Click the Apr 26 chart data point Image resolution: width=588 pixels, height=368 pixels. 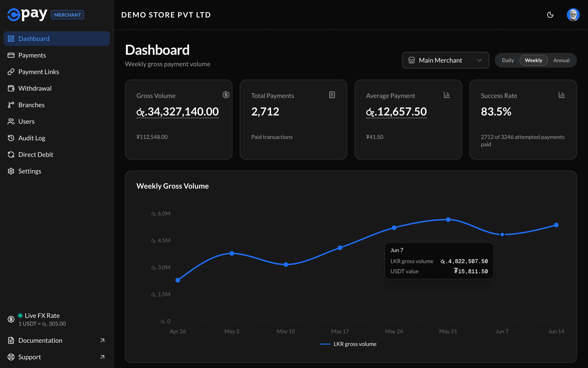click(178, 280)
